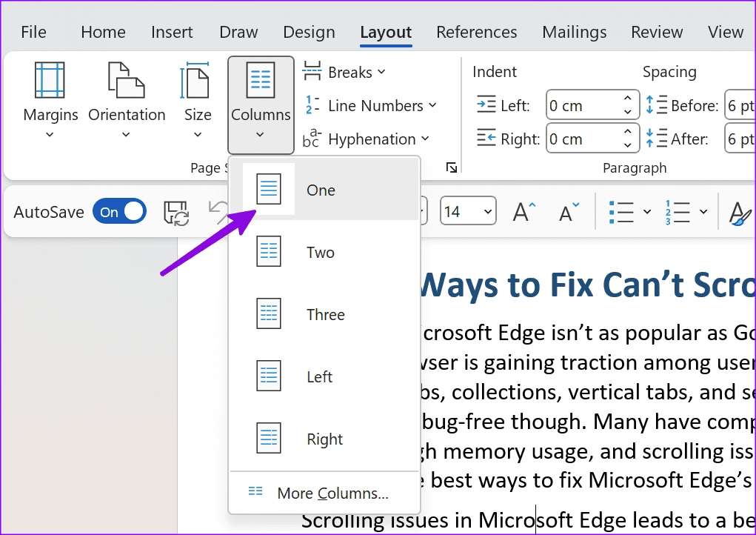The image size is (756, 535).
Task: Open the References tab
Action: click(477, 32)
